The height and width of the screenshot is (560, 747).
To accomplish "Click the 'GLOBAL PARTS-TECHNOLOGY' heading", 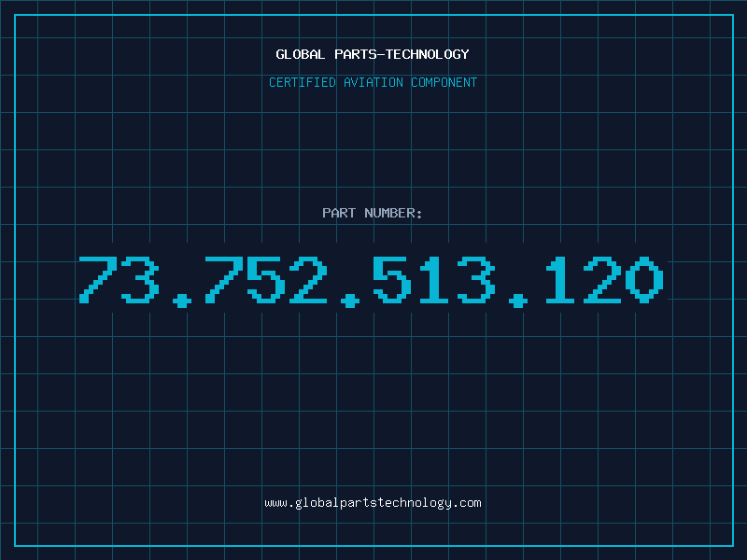I will point(373,54).
